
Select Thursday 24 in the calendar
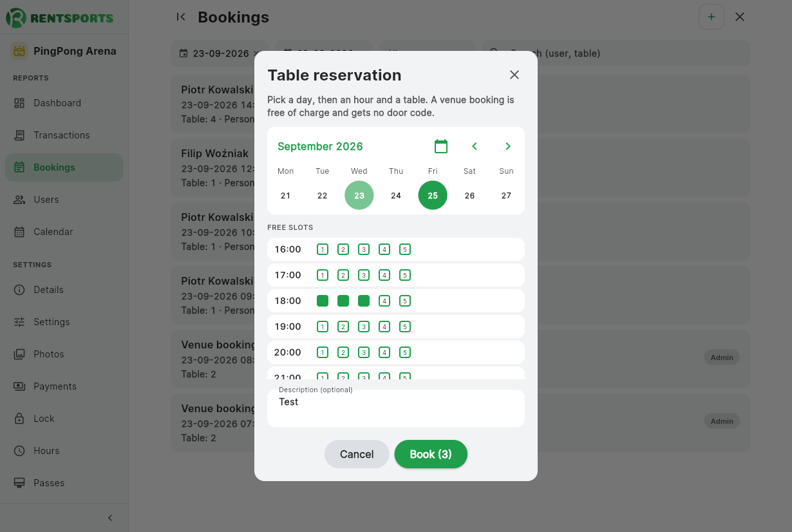click(396, 195)
